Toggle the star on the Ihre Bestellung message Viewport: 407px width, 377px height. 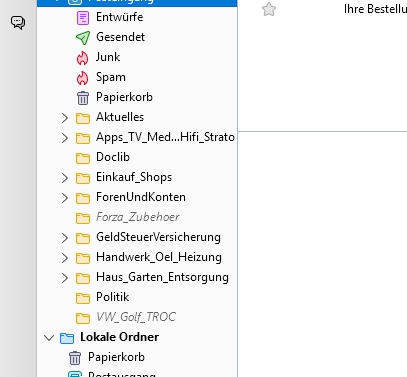(269, 9)
